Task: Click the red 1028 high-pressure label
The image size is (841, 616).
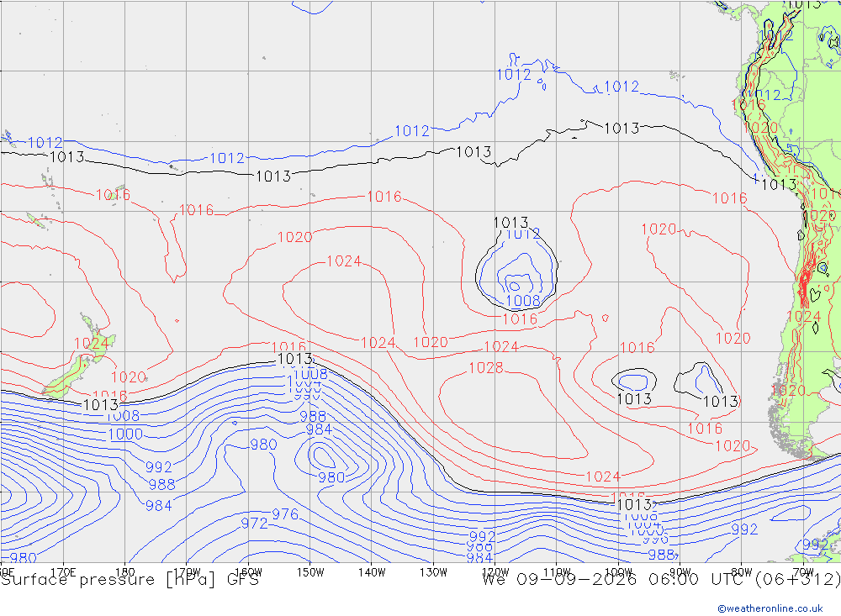Action: [x=486, y=368]
